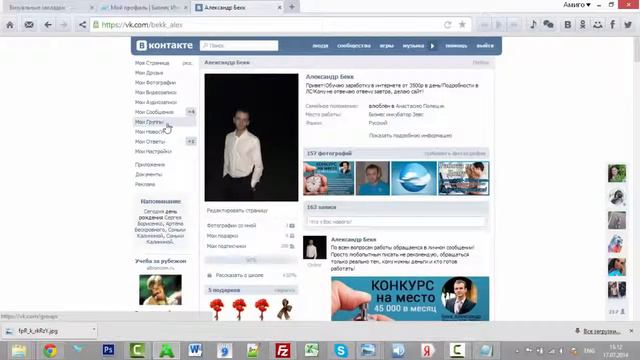Image resolution: width=640 pixels, height=360 pixels.
Task: Click the ВКонтакте logo
Action: (x=164, y=45)
